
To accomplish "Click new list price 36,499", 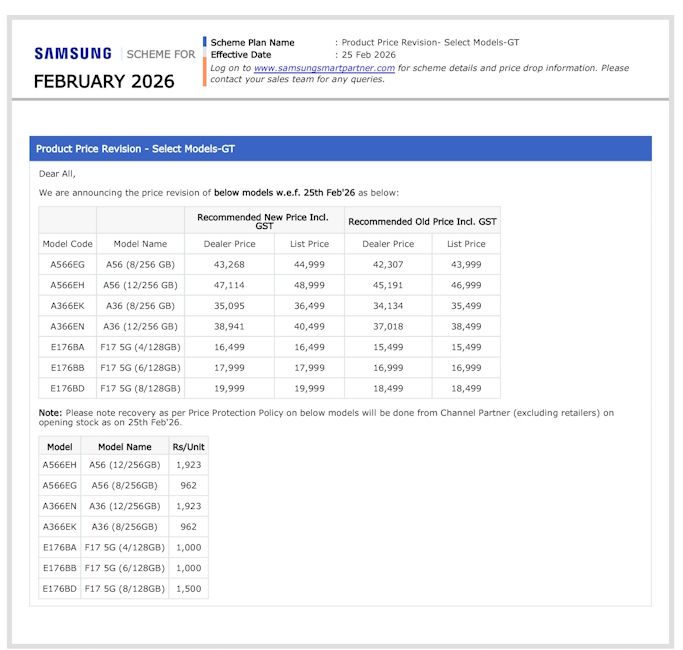I will (x=309, y=305).
